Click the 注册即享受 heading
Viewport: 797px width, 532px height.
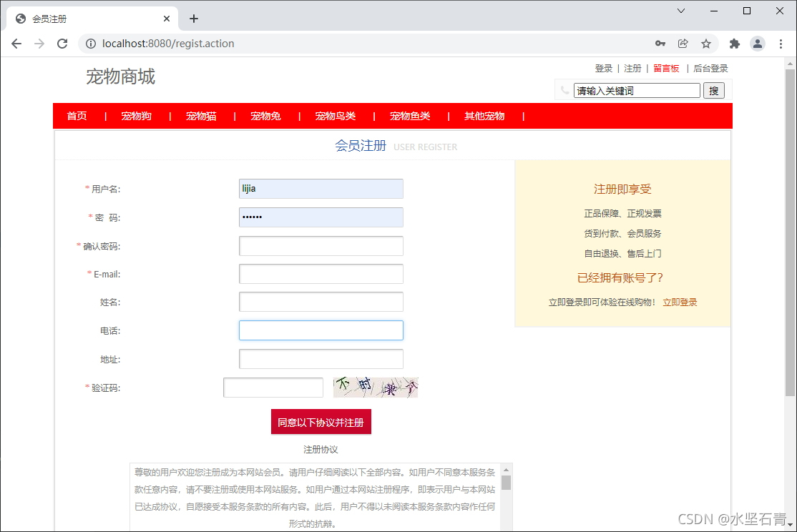pos(622,189)
